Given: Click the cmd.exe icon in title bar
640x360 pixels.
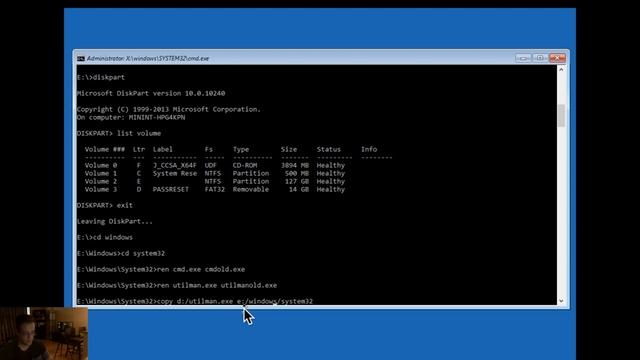Looking at the screenshot, I should tap(81, 59).
